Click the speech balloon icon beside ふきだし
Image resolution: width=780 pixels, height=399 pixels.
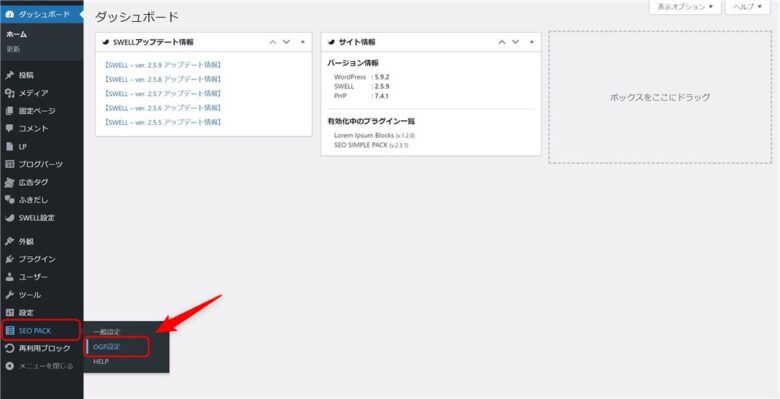(x=9, y=200)
